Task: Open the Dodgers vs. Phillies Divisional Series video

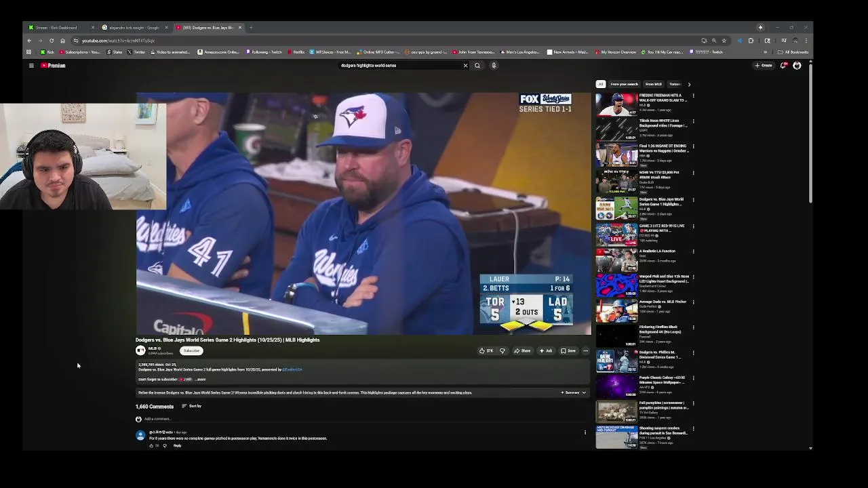Action: [616, 361]
